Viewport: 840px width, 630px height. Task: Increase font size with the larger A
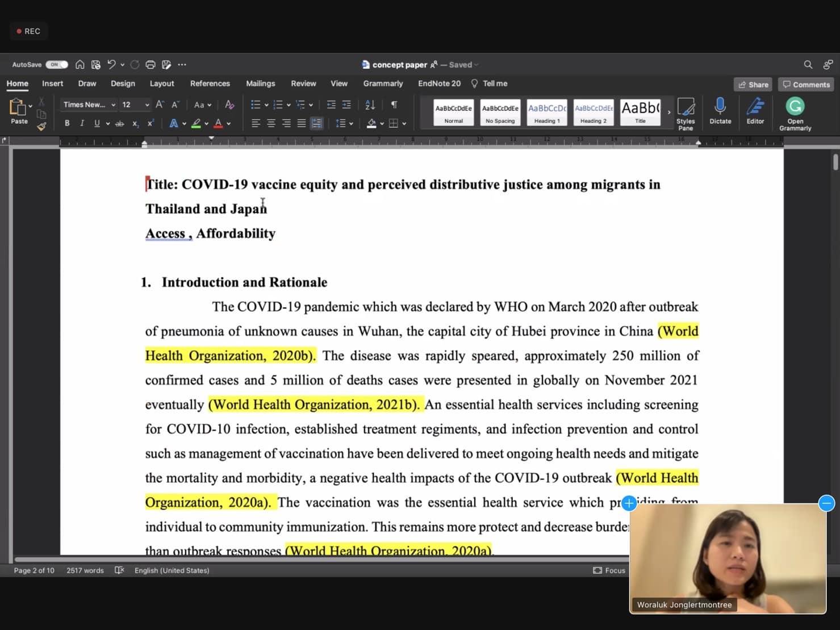tap(160, 105)
